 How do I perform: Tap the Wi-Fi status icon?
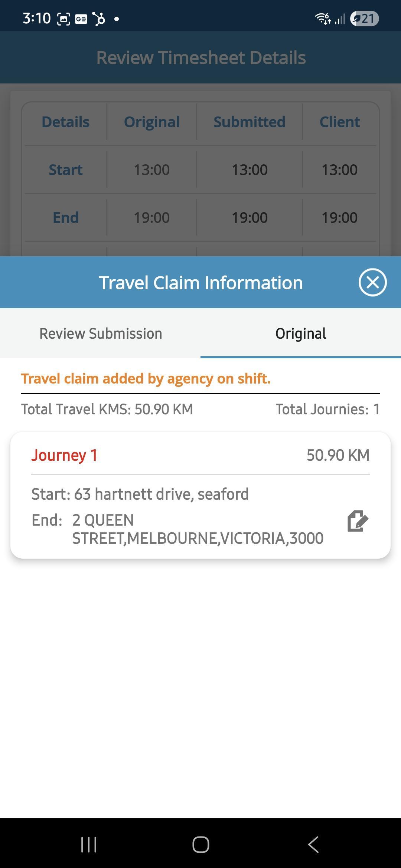(x=322, y=19)
